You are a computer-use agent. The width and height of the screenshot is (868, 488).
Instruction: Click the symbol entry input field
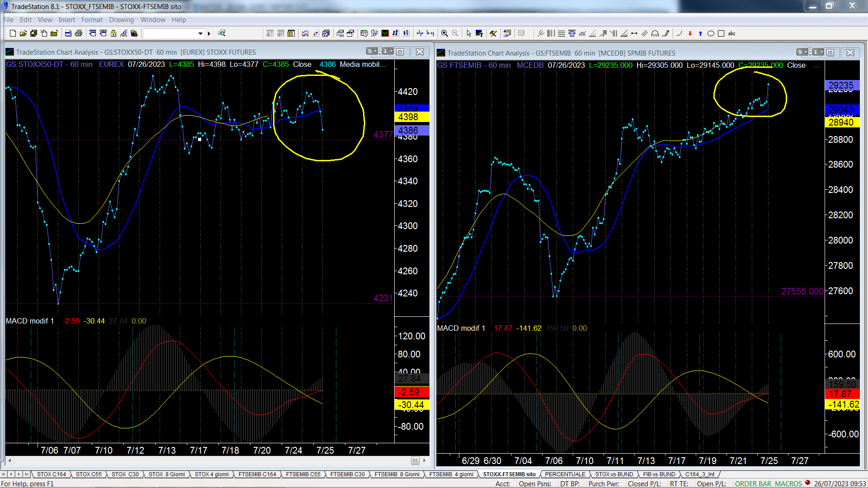[x=170, y=33]
